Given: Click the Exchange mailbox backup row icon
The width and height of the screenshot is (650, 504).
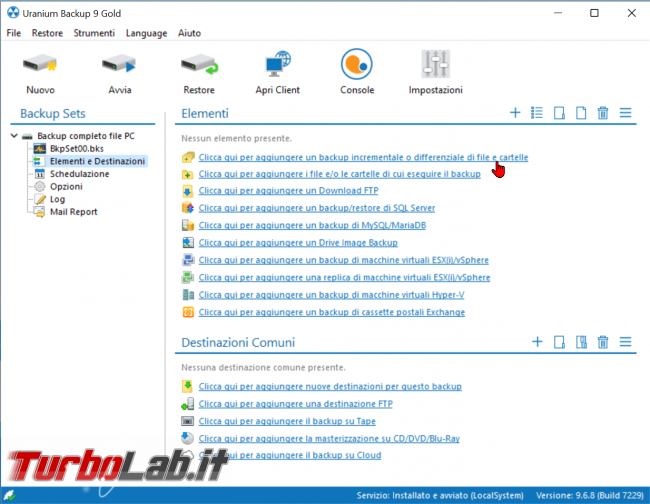Looking at the screenshot, I should pyautogui.click(x=188, y=312).
